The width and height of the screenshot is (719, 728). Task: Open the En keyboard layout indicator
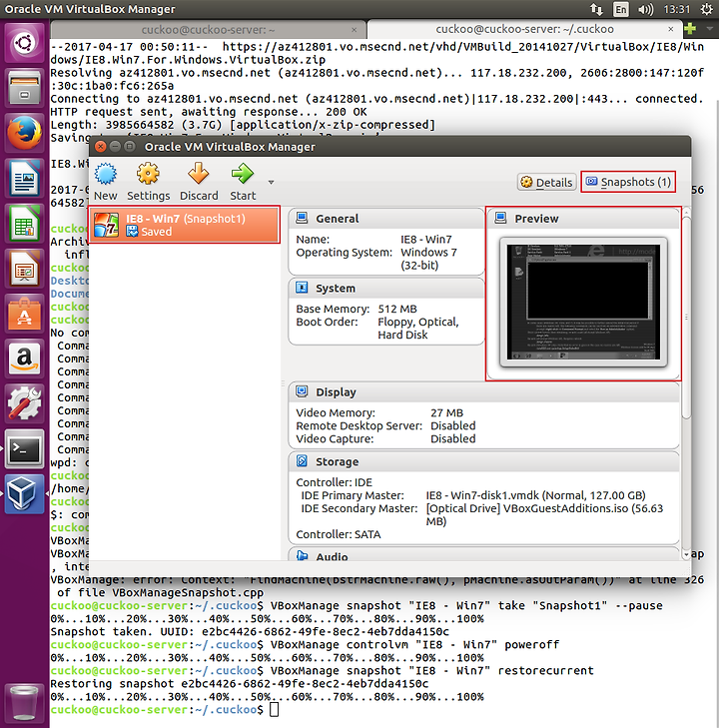tap(620, 9)
